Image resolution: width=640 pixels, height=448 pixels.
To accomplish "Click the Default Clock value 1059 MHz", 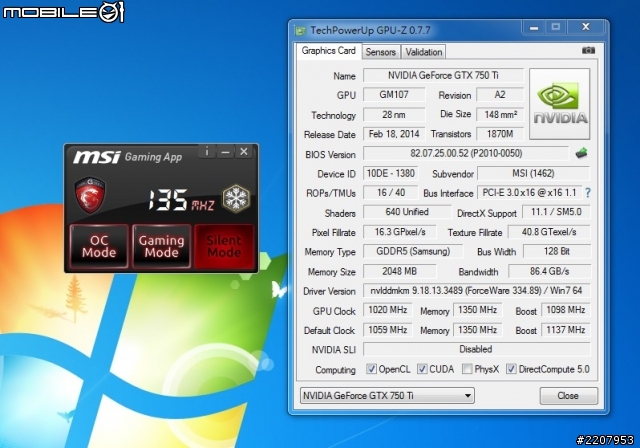I will tap(387, 330).
